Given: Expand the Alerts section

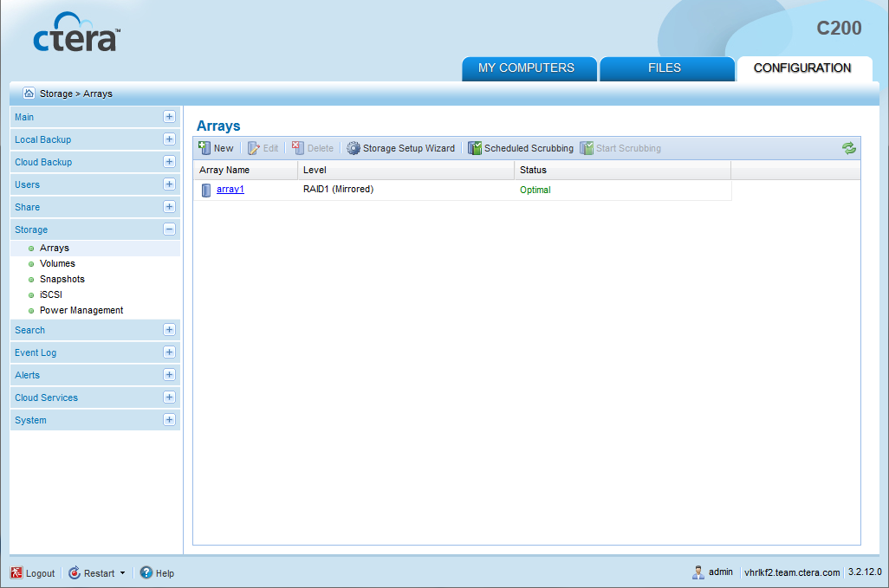Looking at the screenshot, I should point(169,375).
